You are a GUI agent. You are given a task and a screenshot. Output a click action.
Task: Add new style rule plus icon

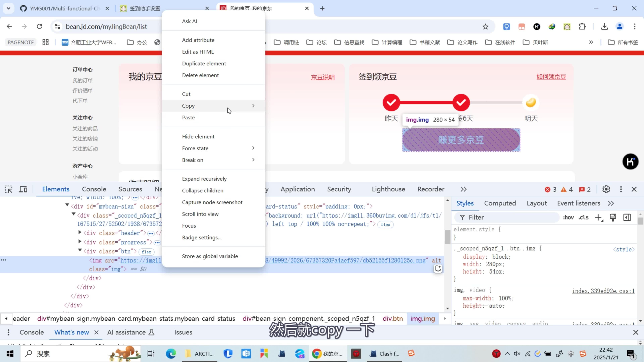(599, 218)
